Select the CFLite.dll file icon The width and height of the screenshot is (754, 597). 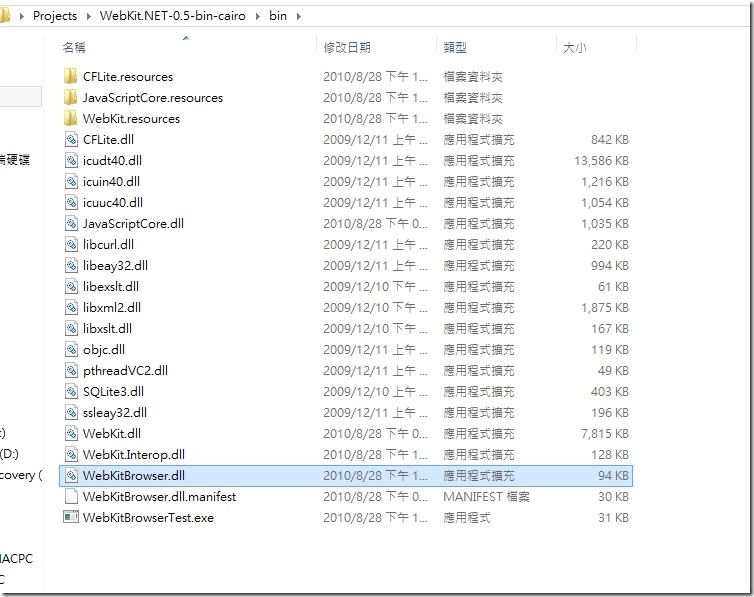coord(71,139)
